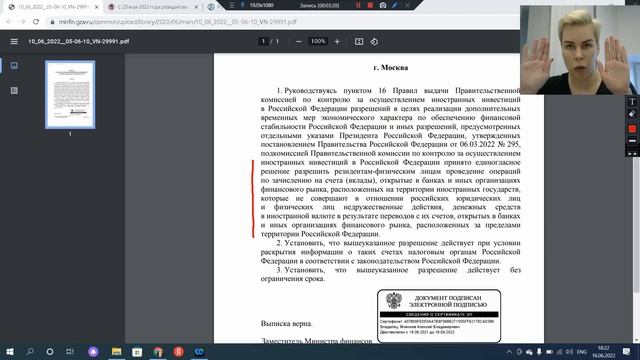Stop the screen recording
640x360 pixels.
(x=370, y=5)
